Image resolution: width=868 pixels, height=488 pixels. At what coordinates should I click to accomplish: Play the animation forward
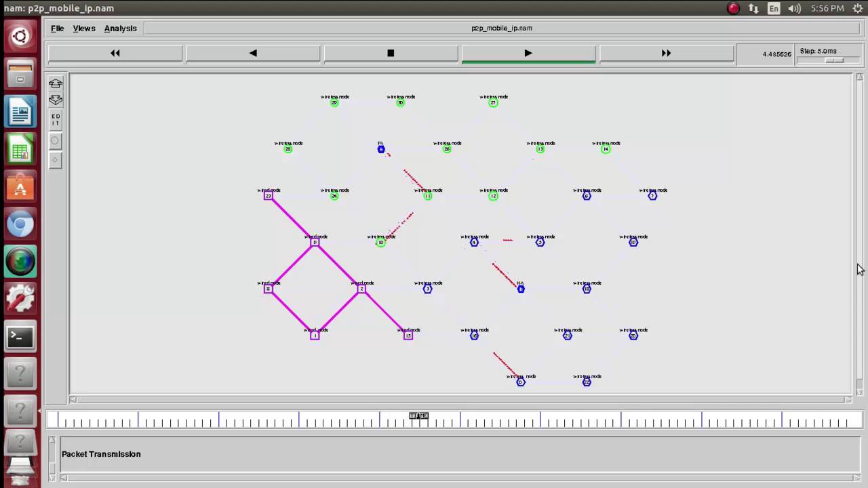point(528,53)
